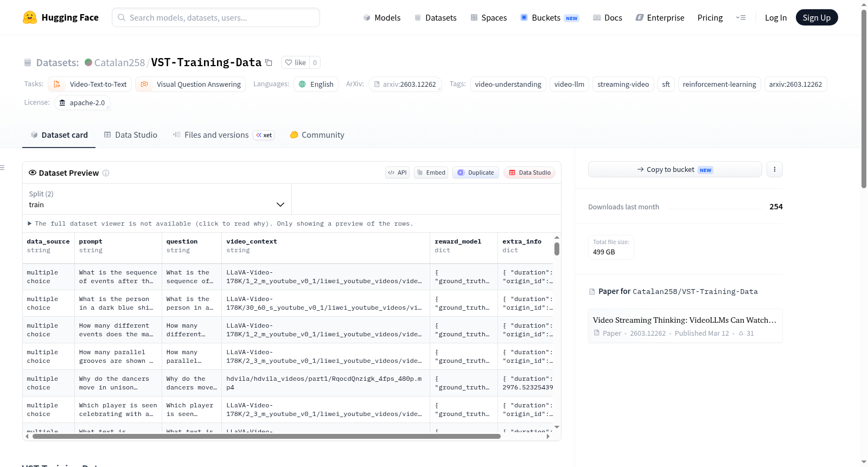Click the English language tag
Image resolution: width=868 pixels, height=467 pixels.
[316, 84]
